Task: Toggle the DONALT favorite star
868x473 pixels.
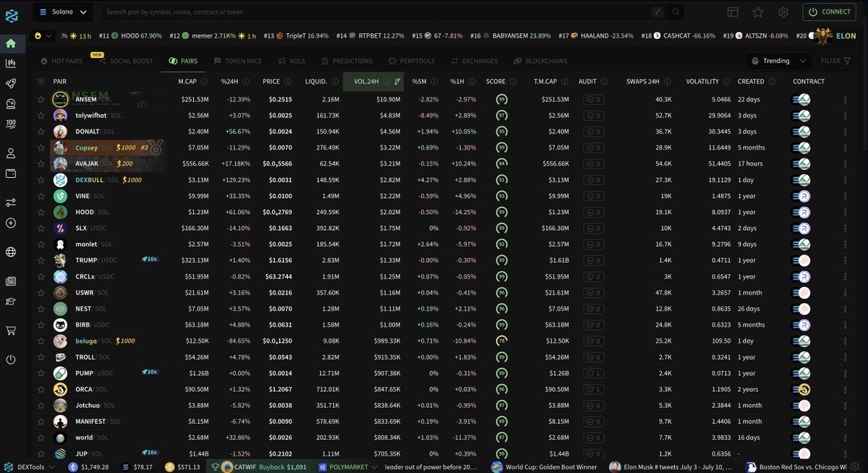Action: click(x=41, y=132)
